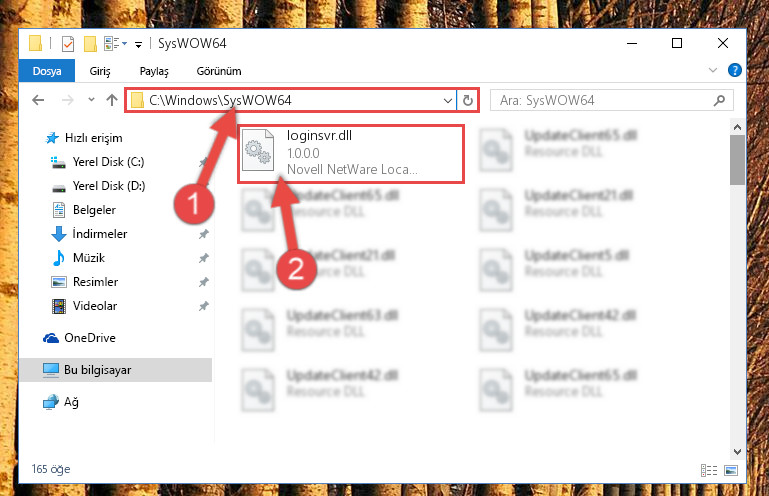Click the search magnifier icon

coord(719,101)
